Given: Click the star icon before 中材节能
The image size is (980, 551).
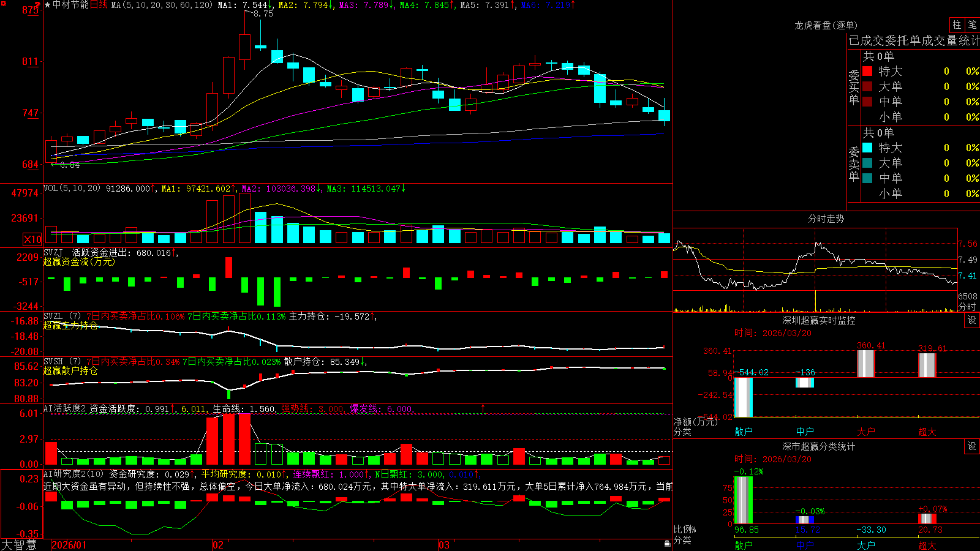Looking at the screenshot, I should [48, 5].
